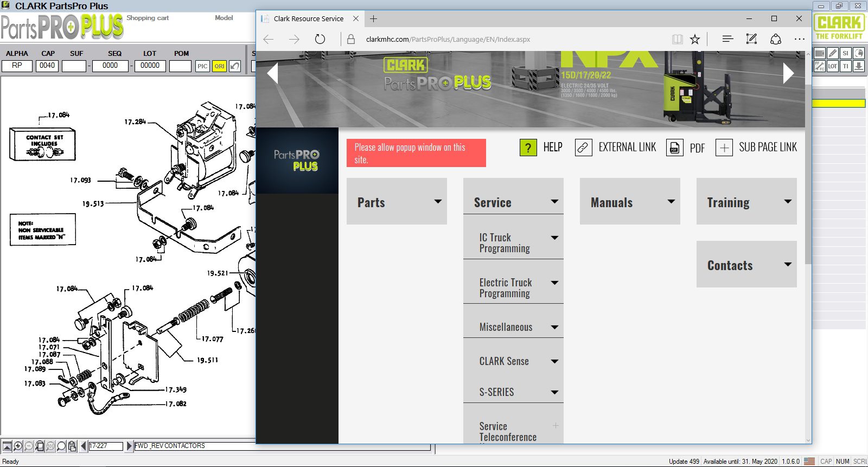Screen dimensions: 868x467
Task: Click the FF/FC wrench icon
Action: tap(819, 66)
